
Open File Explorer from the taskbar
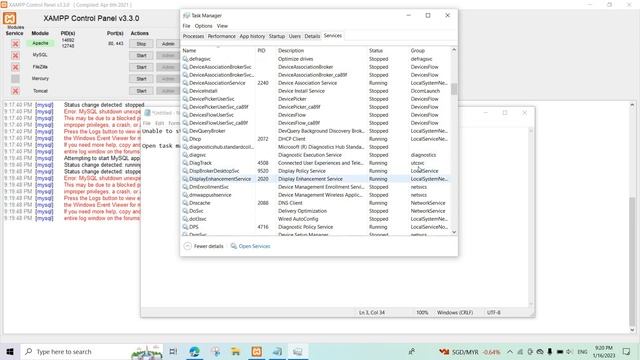click(236, 352)
